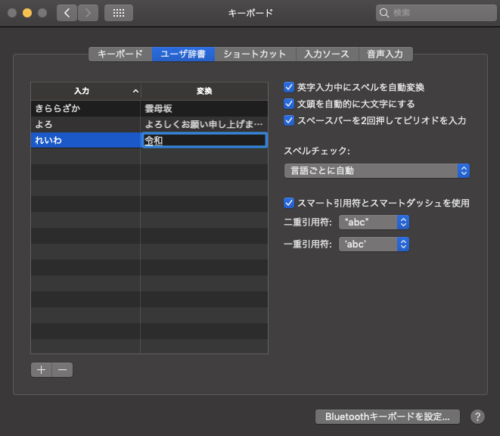Click Bluetoothキーボードを設定 button

(387, 417)
